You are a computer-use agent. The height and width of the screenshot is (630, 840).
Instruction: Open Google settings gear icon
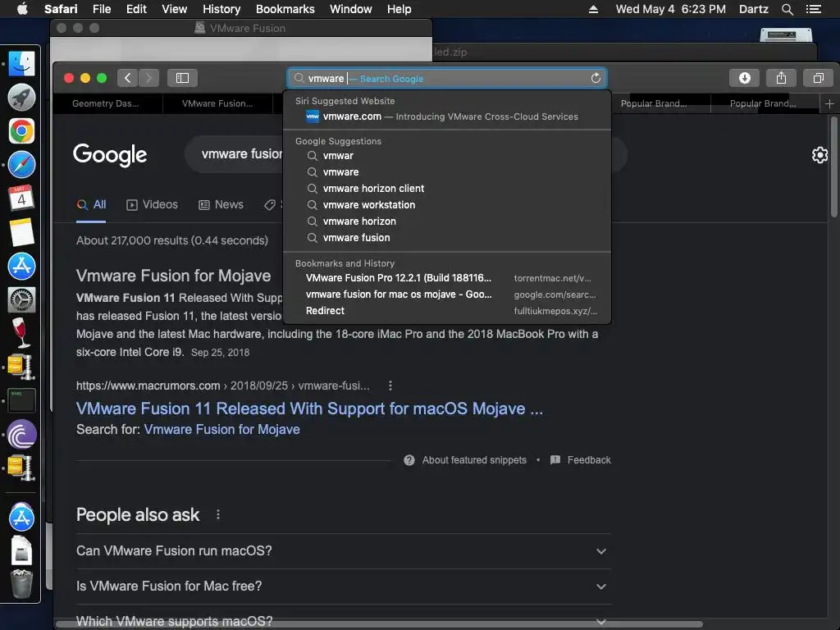tap(819, 155)
